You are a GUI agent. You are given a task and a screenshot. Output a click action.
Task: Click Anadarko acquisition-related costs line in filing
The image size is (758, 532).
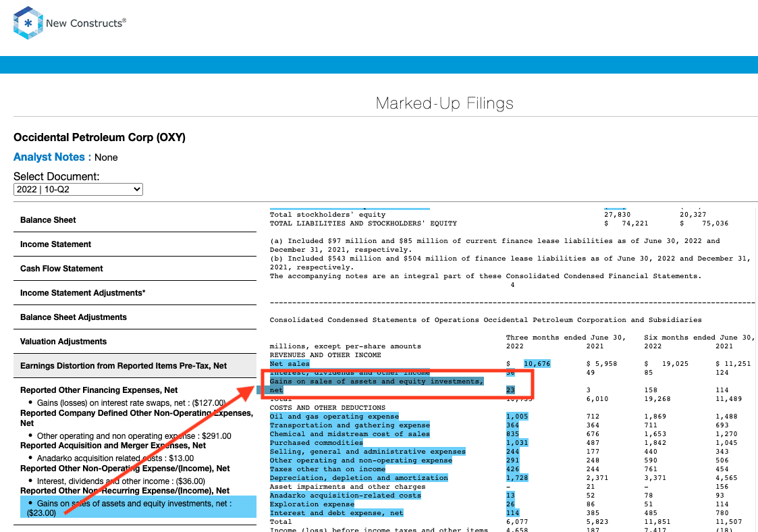point(345,496)
